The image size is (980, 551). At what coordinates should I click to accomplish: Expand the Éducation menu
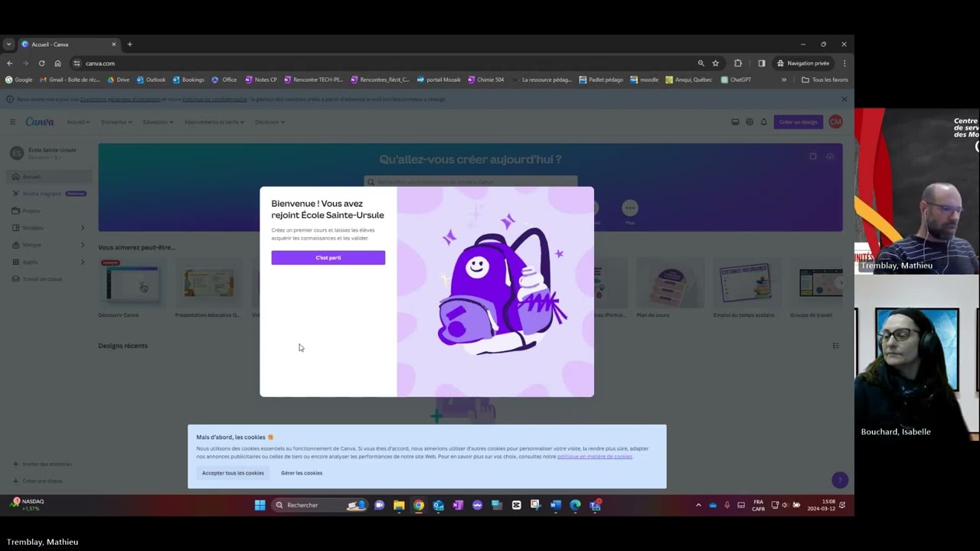(158, 122)
